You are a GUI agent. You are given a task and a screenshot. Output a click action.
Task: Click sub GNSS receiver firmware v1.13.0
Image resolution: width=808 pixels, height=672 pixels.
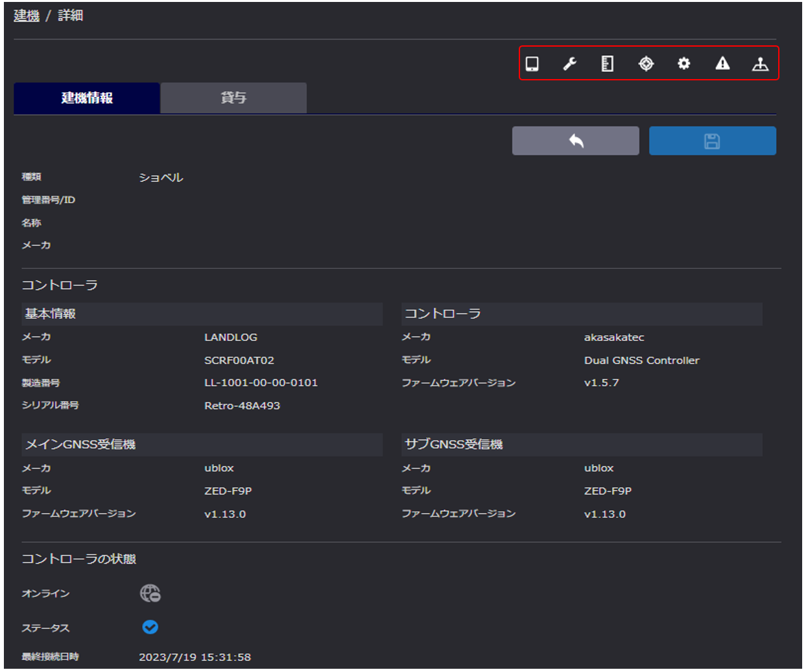click(605, 514)
